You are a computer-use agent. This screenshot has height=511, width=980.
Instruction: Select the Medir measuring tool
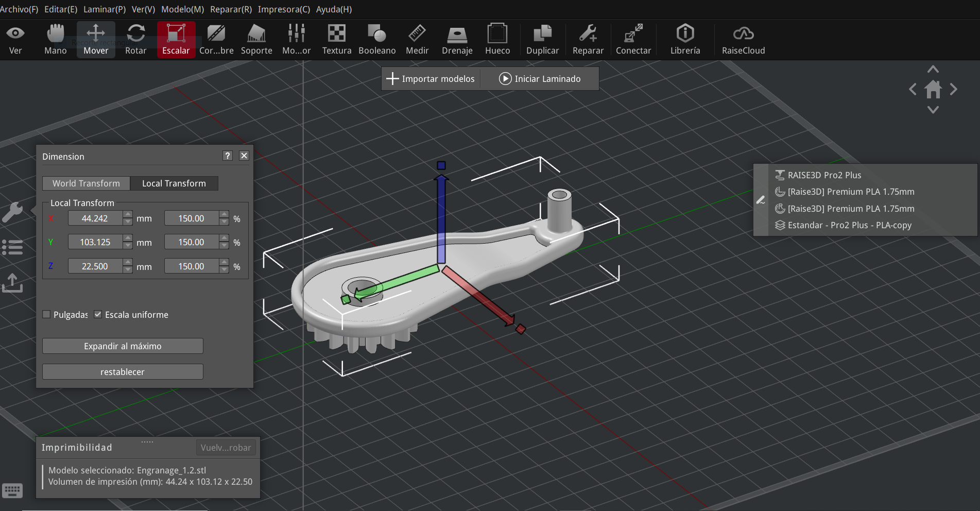pyautogui.click(x=417, y=40)
